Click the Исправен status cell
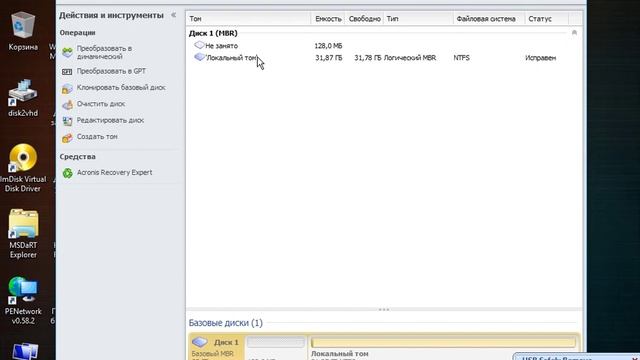Screen dimensions: 640x360 (x=540, y=58)
